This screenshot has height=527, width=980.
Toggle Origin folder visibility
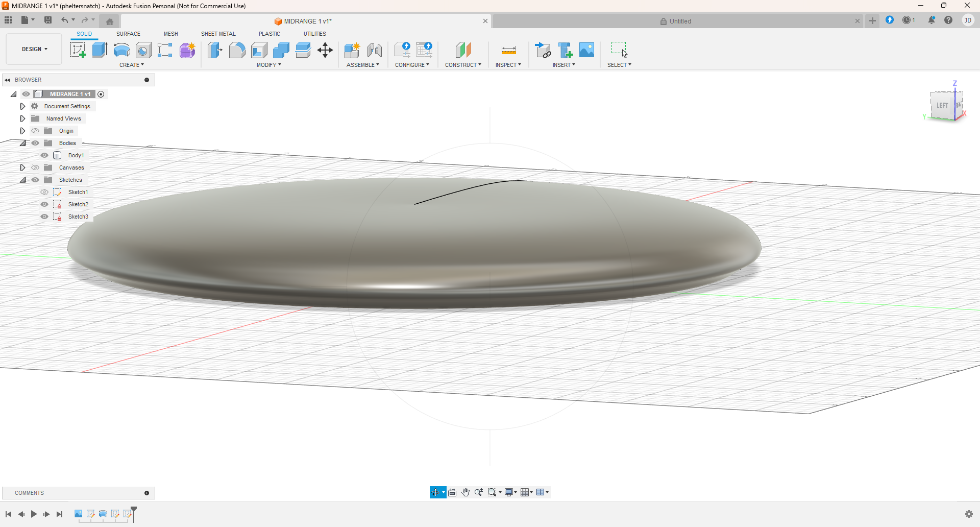[35, 131]
